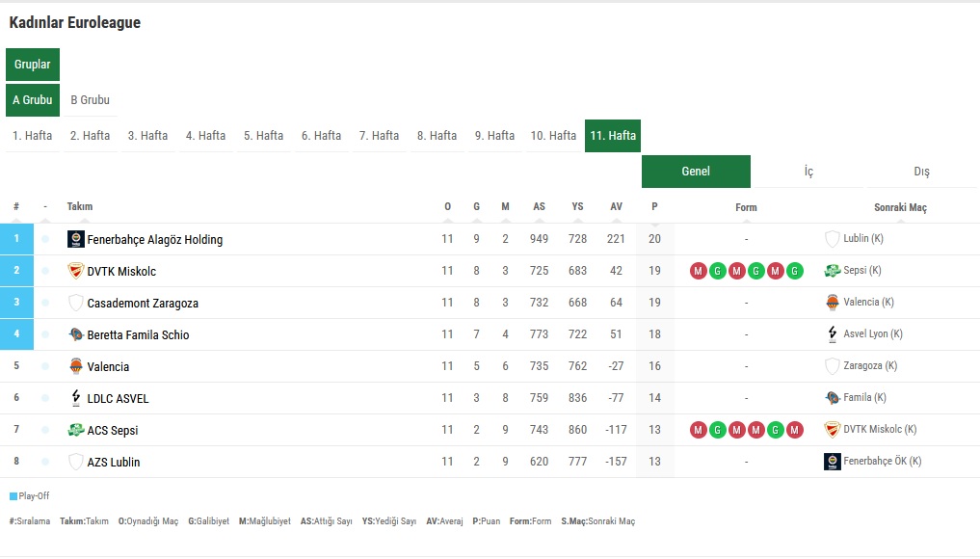Screen dimensions: 980x559
Task: Switch to B Grubu tab
Action: click(90, 100)
